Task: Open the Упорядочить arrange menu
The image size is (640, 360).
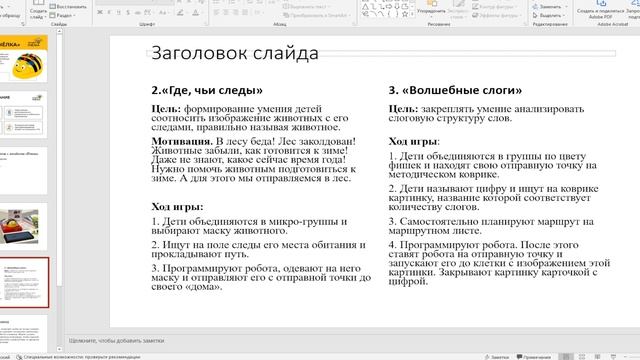Action: pyautogui.click(x=431, y=9)
